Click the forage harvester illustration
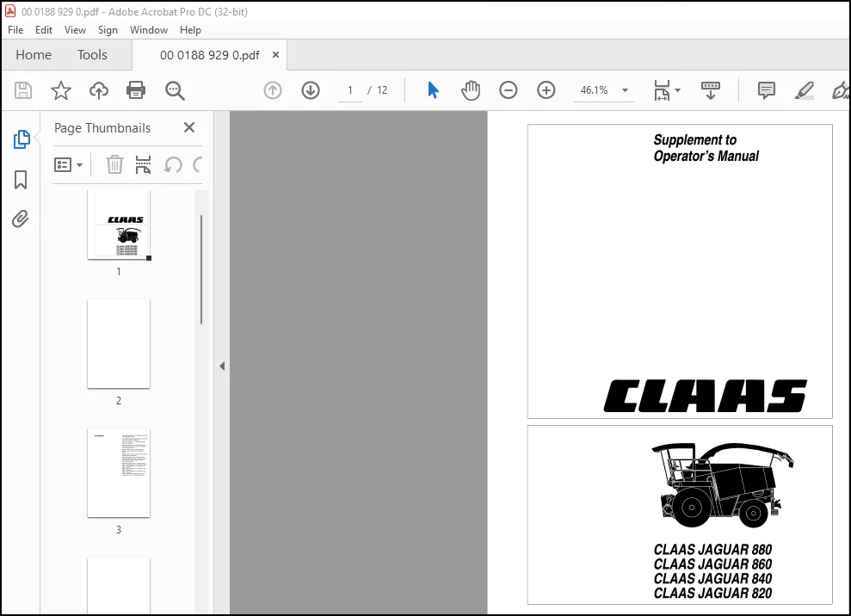The image size is (851, 616). 722,484
